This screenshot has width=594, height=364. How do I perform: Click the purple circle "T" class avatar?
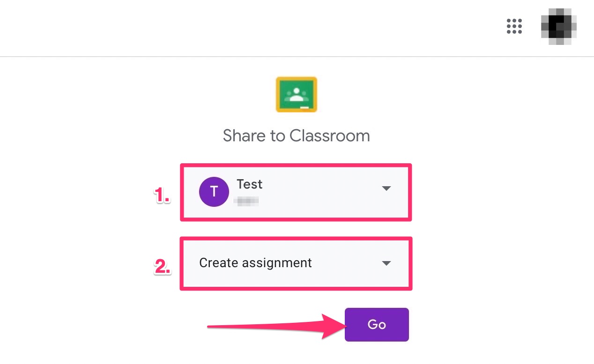[214, 192]
